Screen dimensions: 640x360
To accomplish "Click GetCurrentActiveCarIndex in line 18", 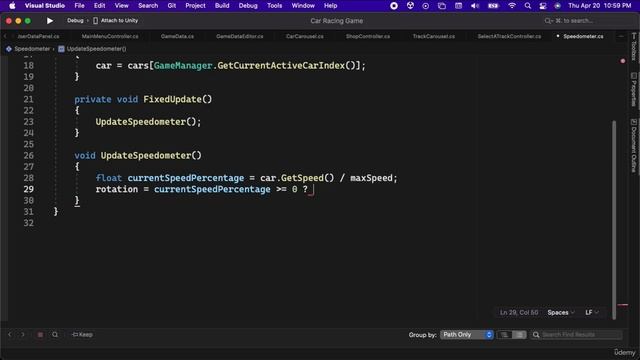I will point(281,65).
